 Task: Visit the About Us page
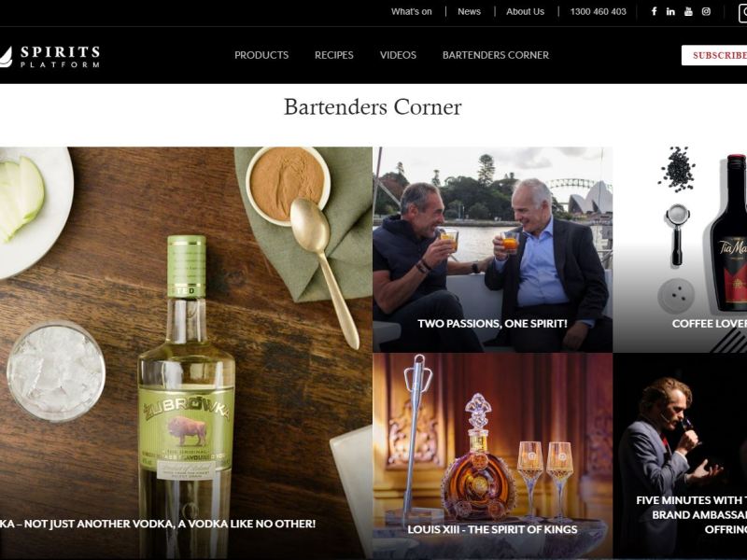click(525, 12)
